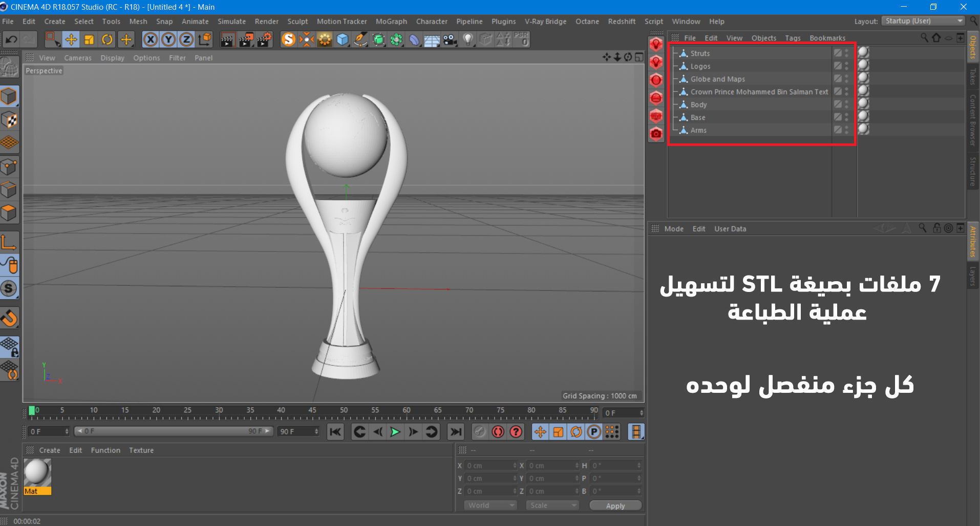
Task: Open the MoGraph menu
Action: click(391, 22)
